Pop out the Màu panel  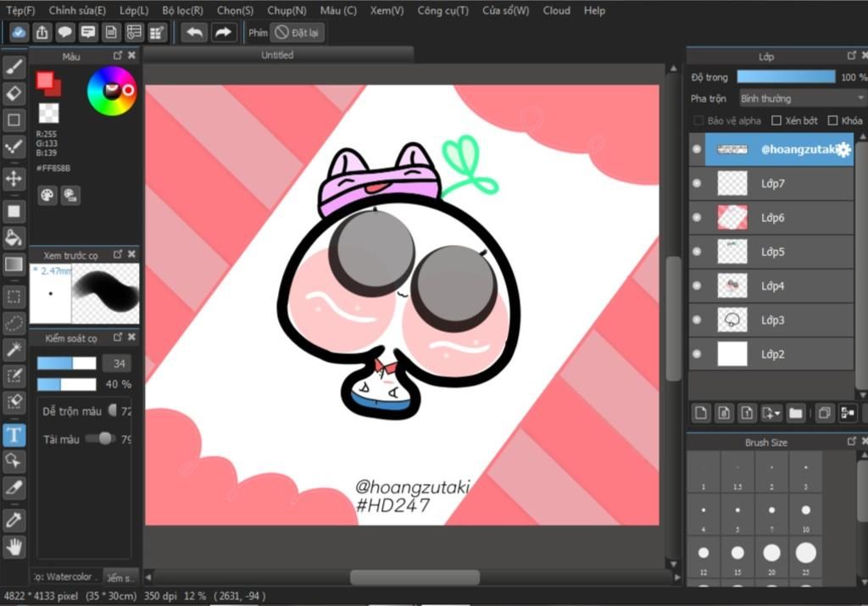coord(117,55)
